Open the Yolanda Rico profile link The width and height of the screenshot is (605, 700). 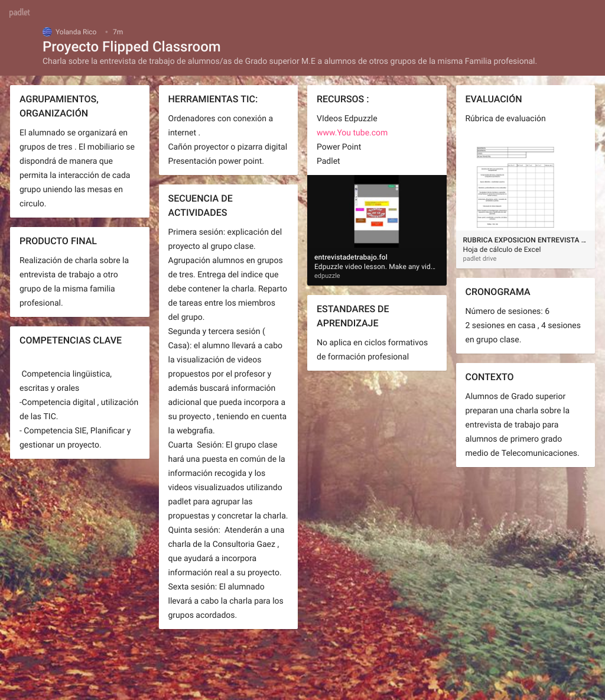75,31
